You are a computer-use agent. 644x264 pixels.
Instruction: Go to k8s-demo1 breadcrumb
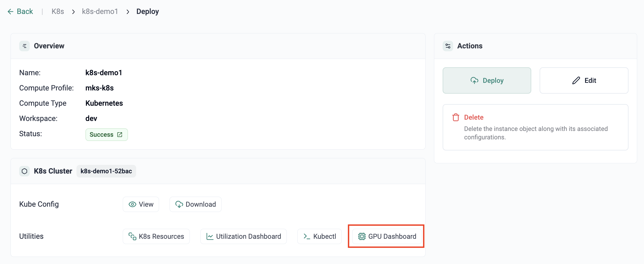pos(100,12)
